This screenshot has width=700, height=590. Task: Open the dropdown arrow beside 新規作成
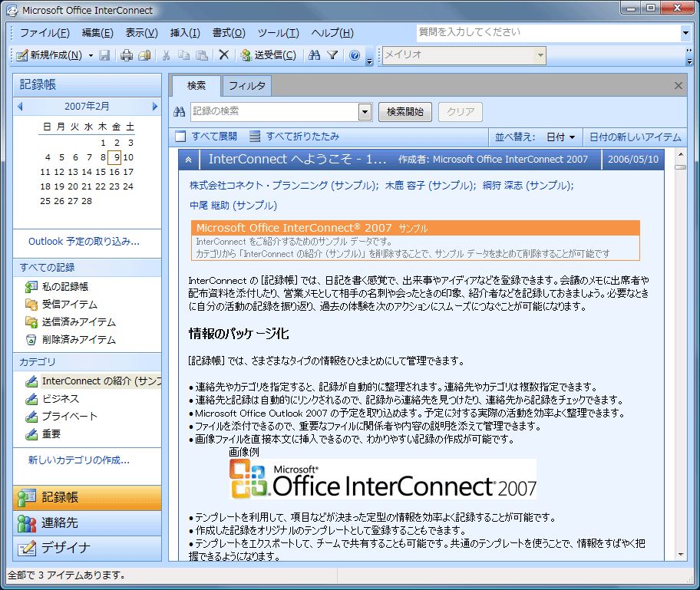tap(91, 55)
